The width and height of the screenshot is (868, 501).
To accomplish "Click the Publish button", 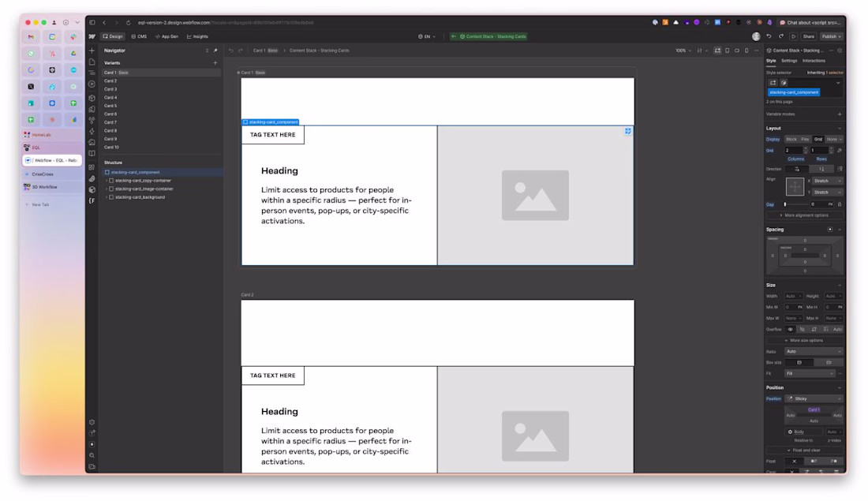I will [x=832, y=36].
